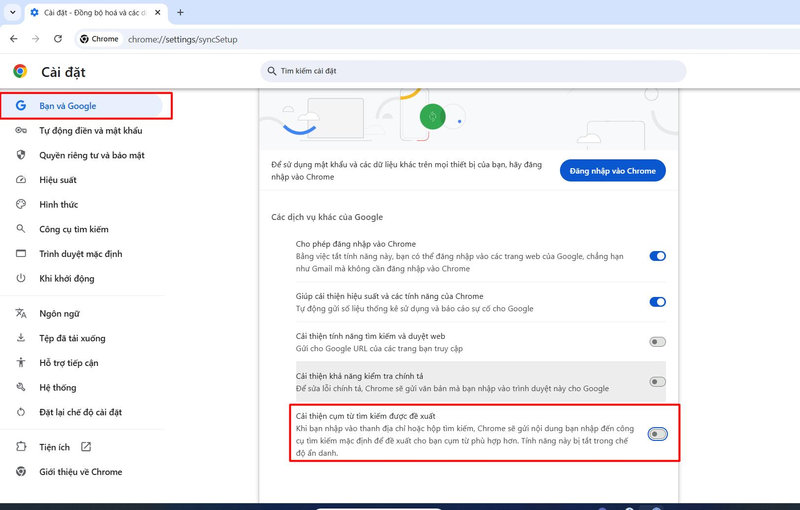Click the shield privacy icon
This screenshot has height=510, width=800.
(21, 155)
